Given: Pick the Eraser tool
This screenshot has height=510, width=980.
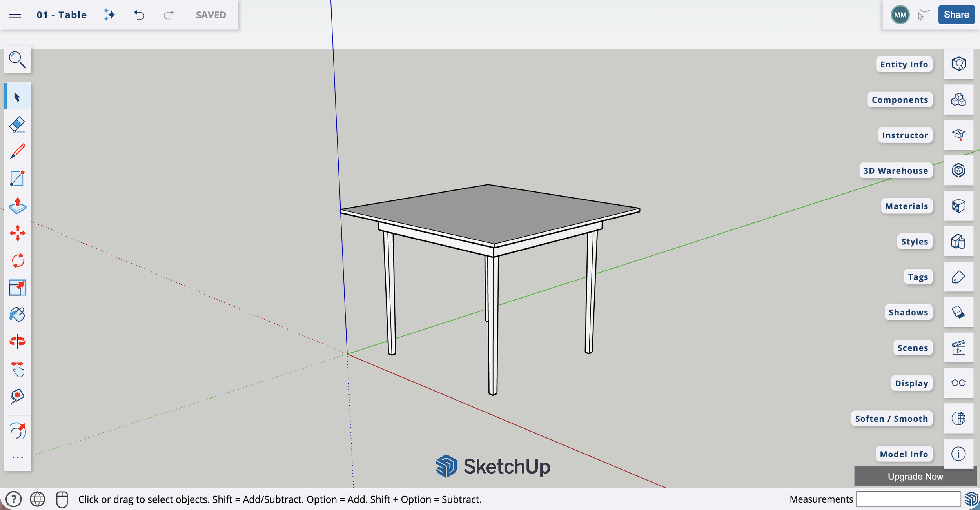Looking at the screenshot, I should [17, 124].
